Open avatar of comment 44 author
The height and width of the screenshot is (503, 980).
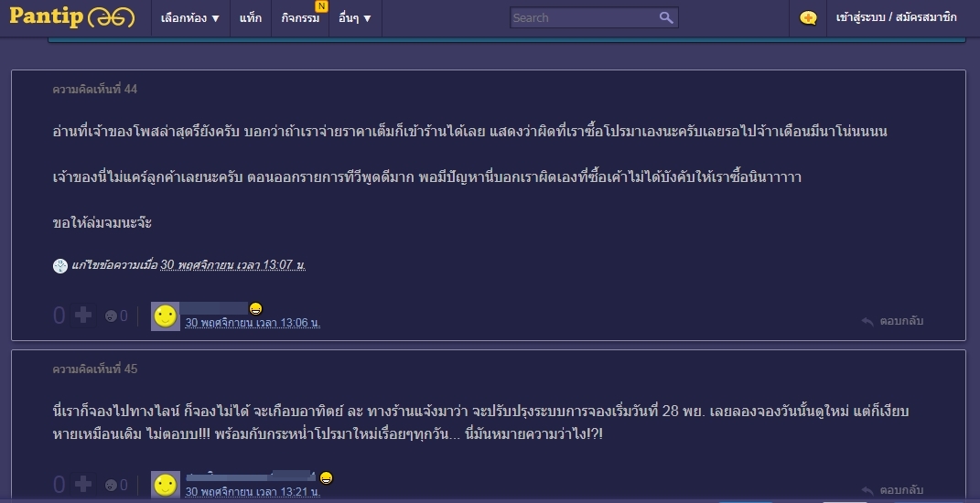click(166, 316)
